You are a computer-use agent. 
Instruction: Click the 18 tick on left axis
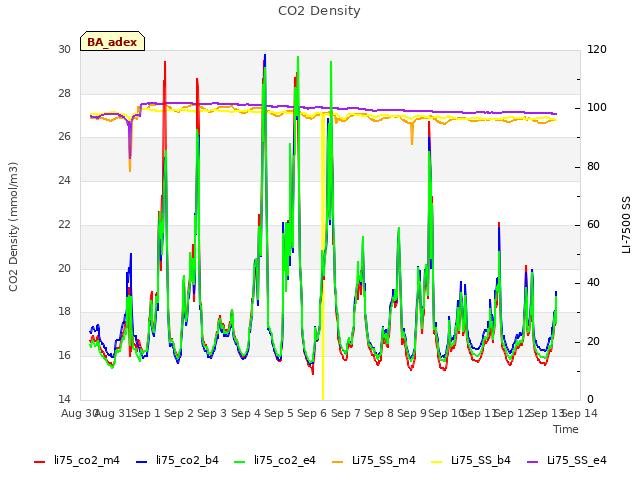(64, 311)
